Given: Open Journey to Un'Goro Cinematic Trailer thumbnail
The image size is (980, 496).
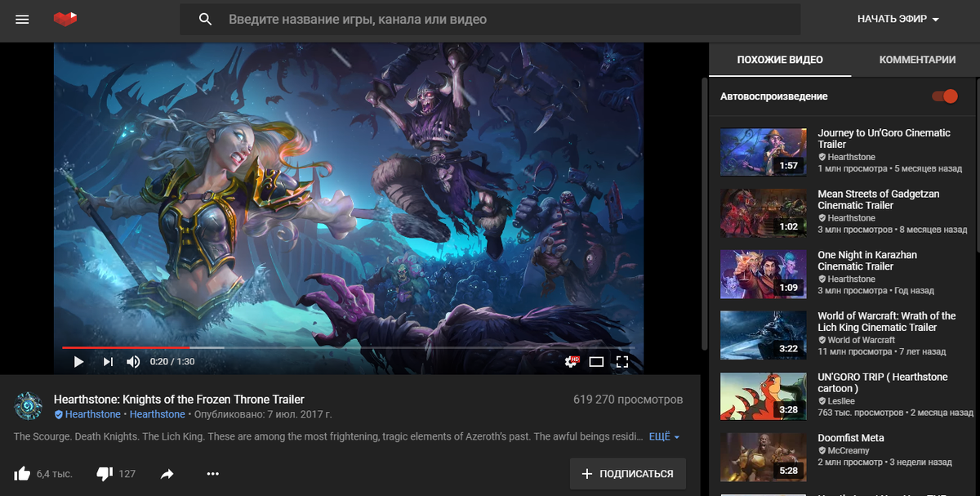Looking at the screenshot, I should (x=763, y=152).
